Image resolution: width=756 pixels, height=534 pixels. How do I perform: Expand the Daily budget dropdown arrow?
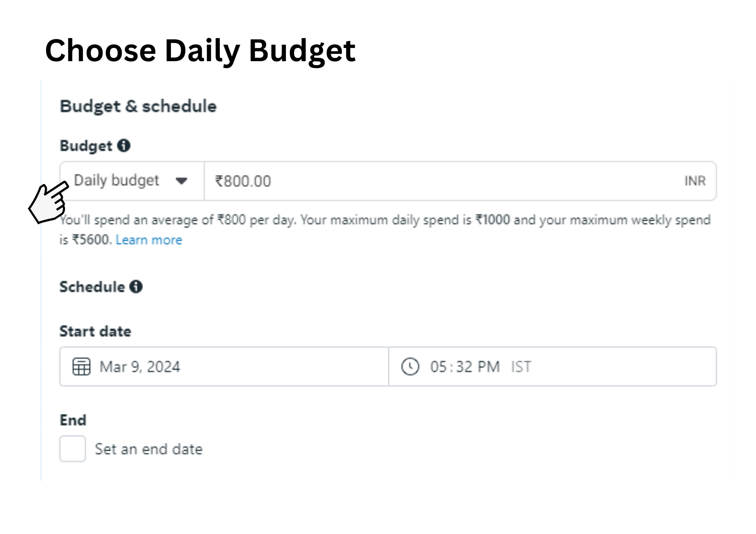click(181, 181)
